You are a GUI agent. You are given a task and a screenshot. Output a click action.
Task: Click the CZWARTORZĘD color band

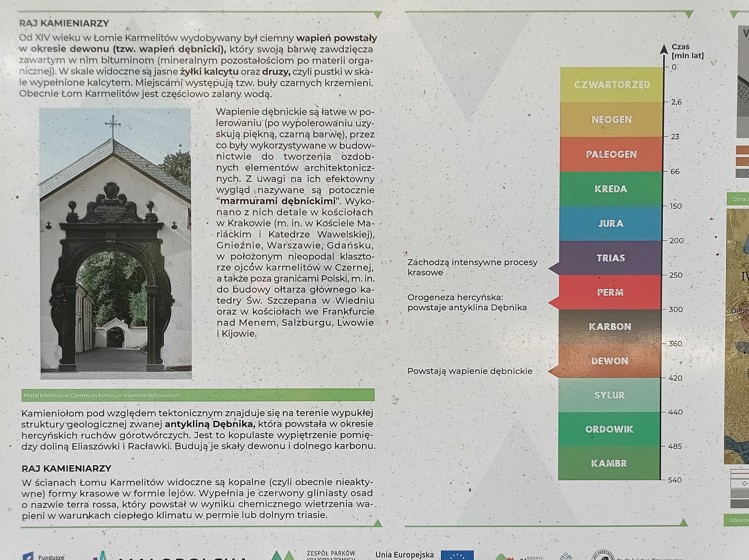(612, 85)
